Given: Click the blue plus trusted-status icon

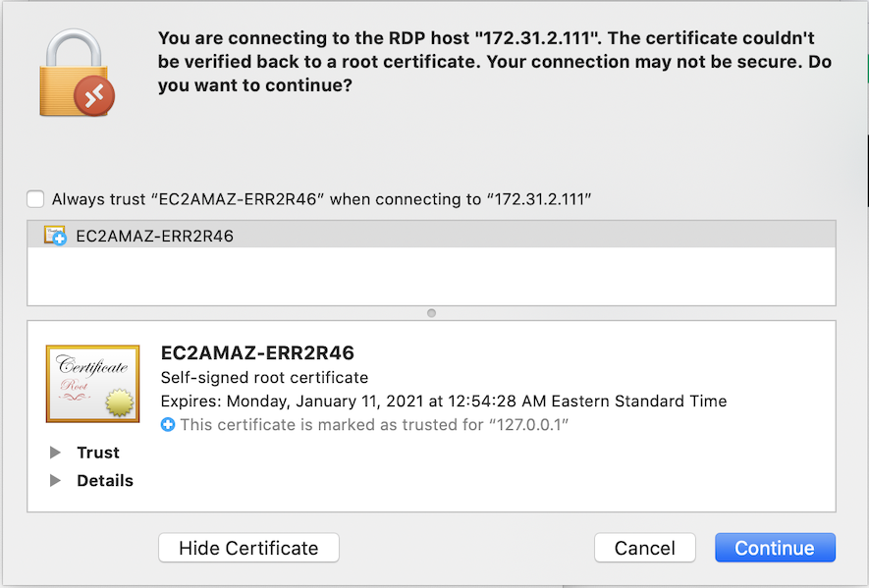Looking at the screenshot, I should pyautogui.click(x=168, y=425).
